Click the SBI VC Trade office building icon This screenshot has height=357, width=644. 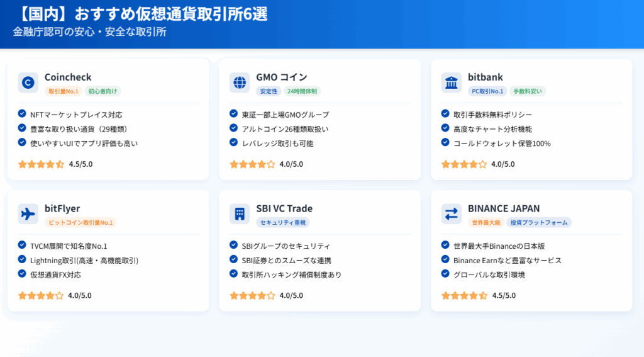pos(240,214)
